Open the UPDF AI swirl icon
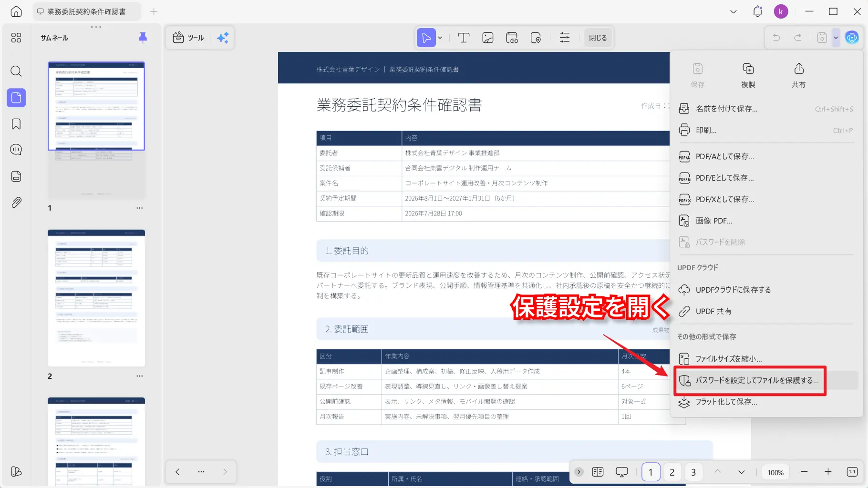The image size is (868, 488). click(x=852, y=37)
